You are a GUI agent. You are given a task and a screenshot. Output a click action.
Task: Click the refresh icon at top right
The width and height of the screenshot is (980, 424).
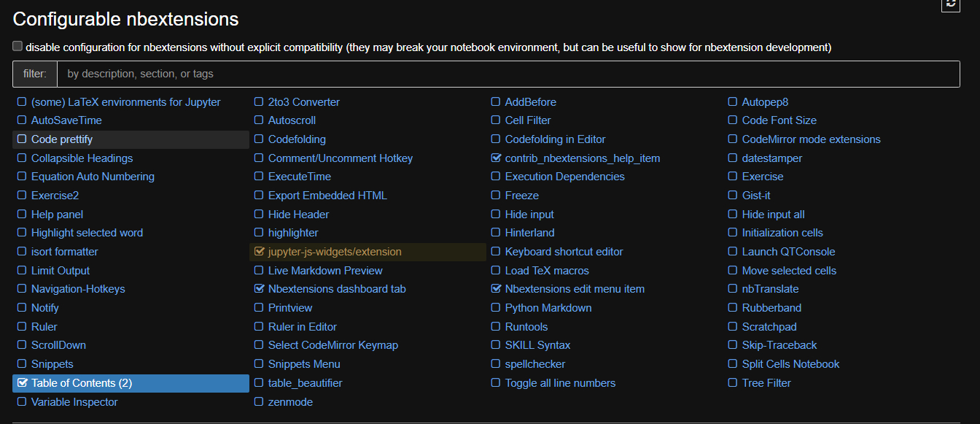click(x=951, y=4)
